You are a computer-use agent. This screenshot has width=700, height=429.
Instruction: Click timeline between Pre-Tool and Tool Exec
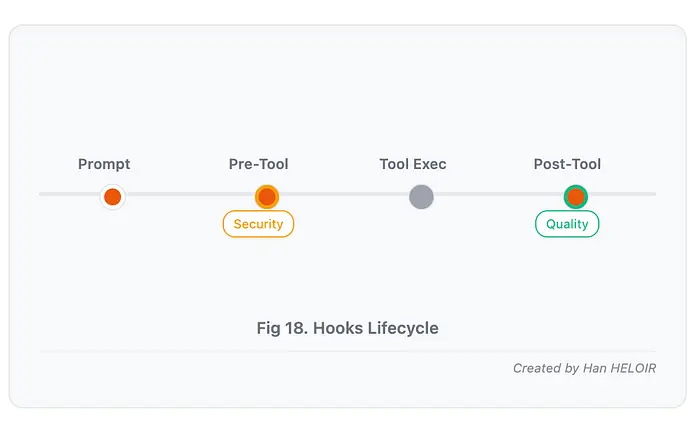pyautogui.click(x=344, y=194)
